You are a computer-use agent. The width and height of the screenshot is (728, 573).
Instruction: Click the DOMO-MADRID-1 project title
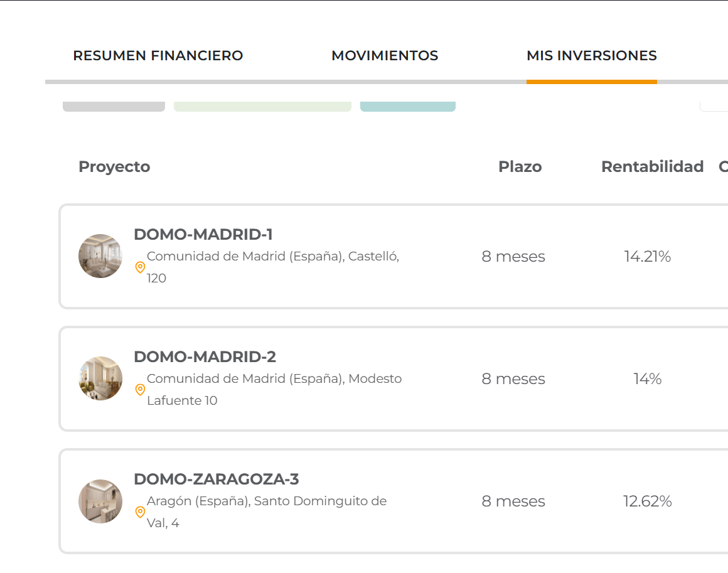click(203, 235)
